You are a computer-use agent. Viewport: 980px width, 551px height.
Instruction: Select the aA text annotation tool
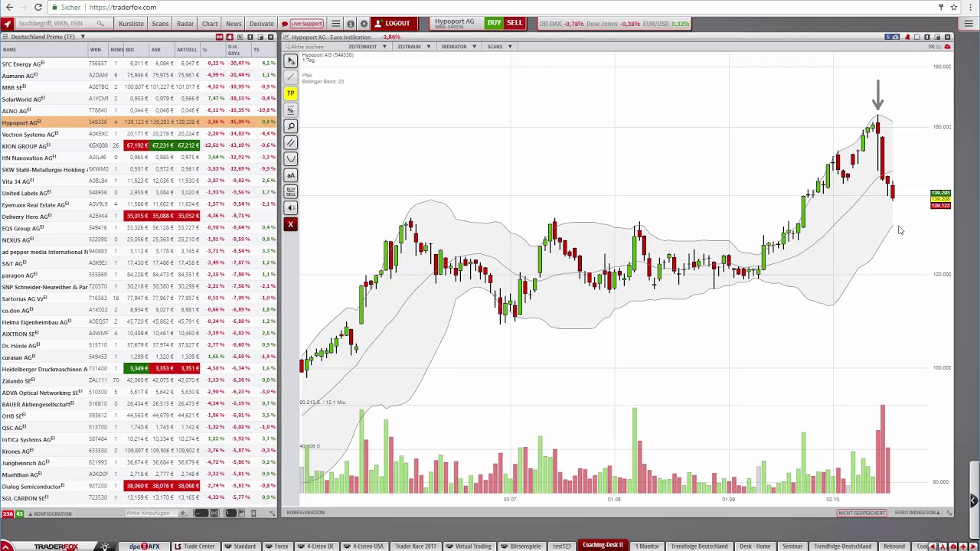pos(290,175)
